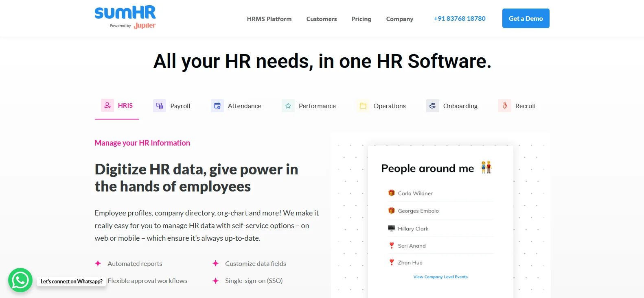Click the Onboarding module icon
The height and width of the screenshot is (298, 644).
[x=433, y=106]
